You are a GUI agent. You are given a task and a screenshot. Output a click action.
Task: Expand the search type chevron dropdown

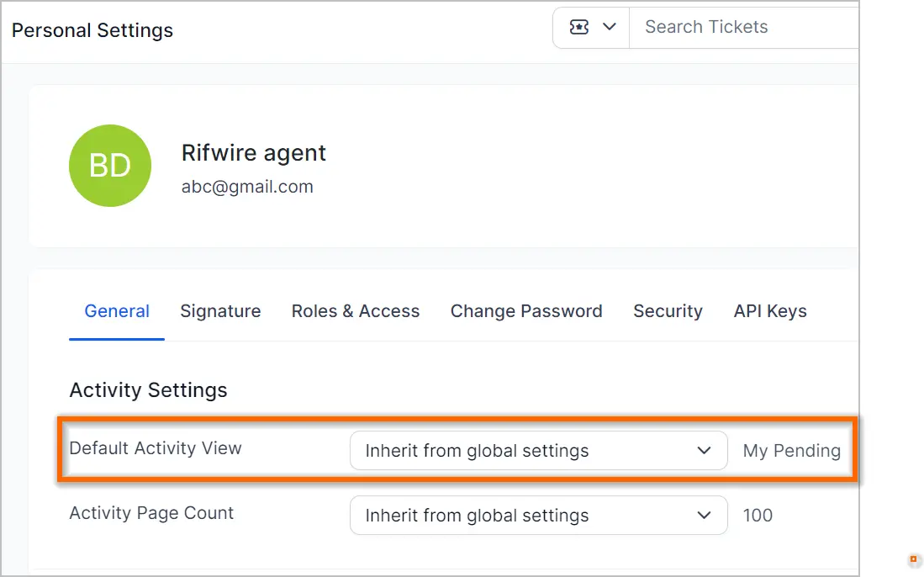(610, 27)
